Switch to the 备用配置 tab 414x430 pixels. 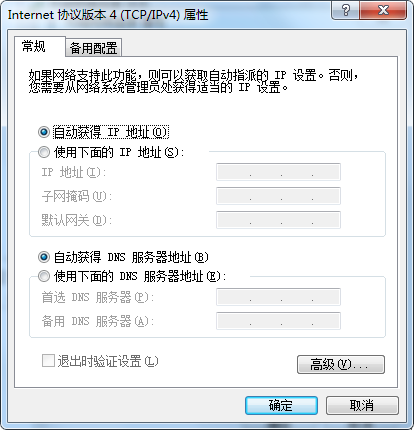(94, 48)
